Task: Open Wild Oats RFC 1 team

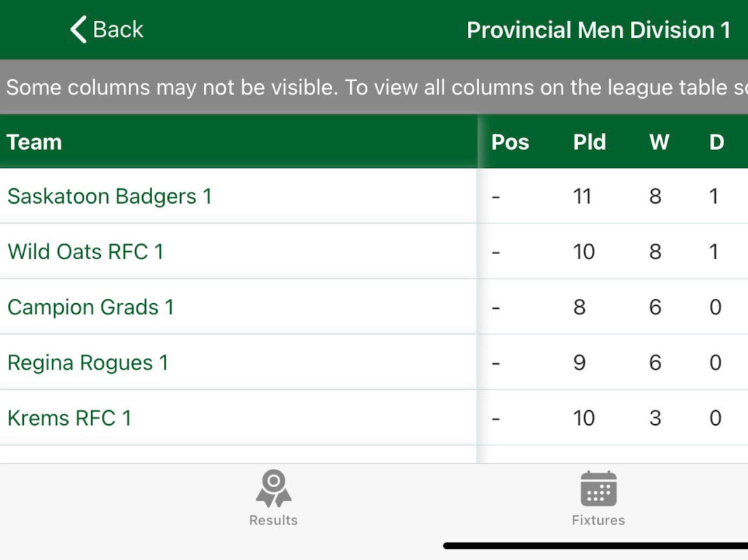Action: 85,252
